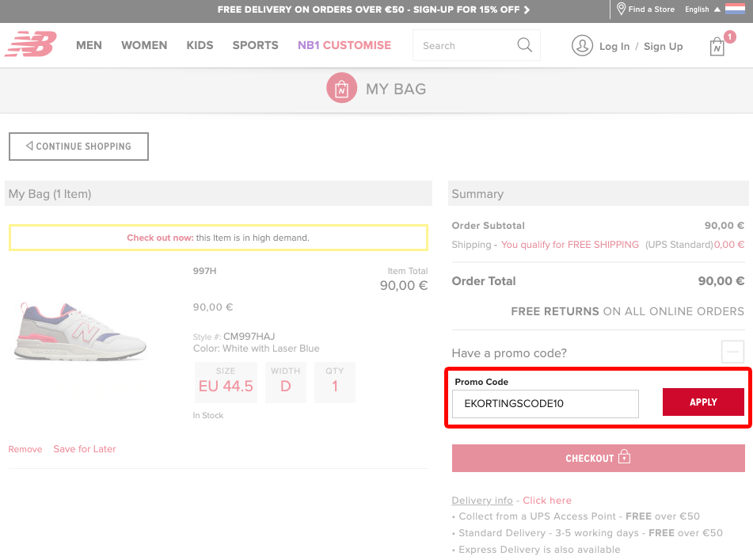Viewport: 753px width, 560px height.
Task: Open the NB1 CUSTOMISE menu
Action: click(x=344, y=45)
